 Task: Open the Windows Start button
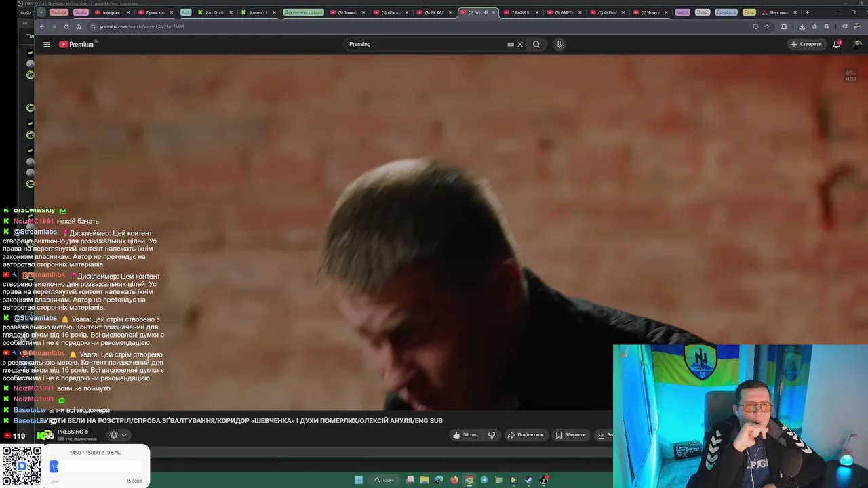pos(358,480)
